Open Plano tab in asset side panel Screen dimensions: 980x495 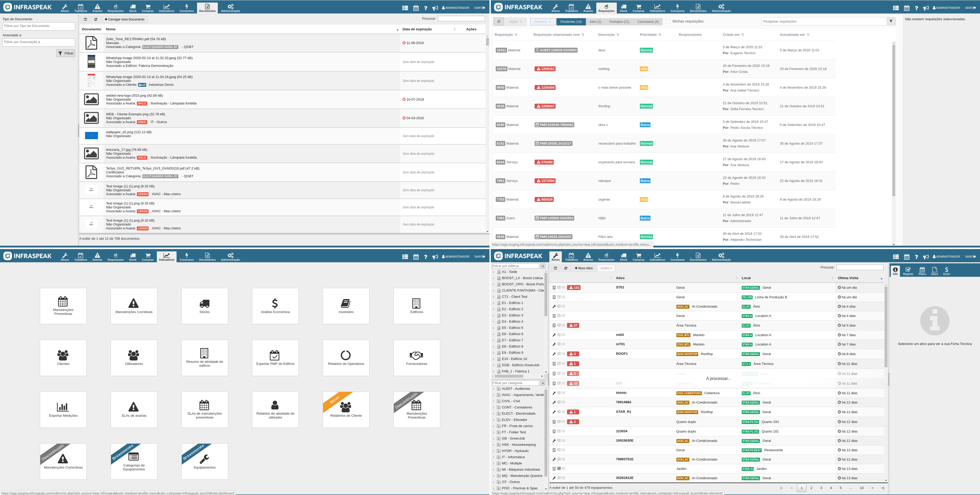point(922,271)
